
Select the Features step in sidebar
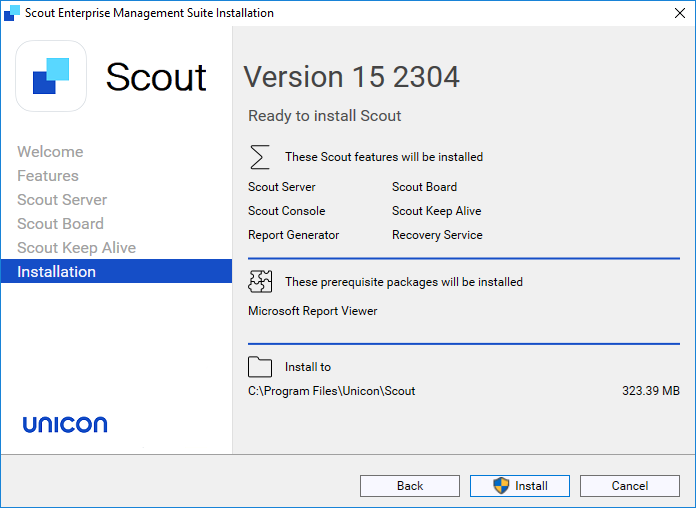point(48,176)
